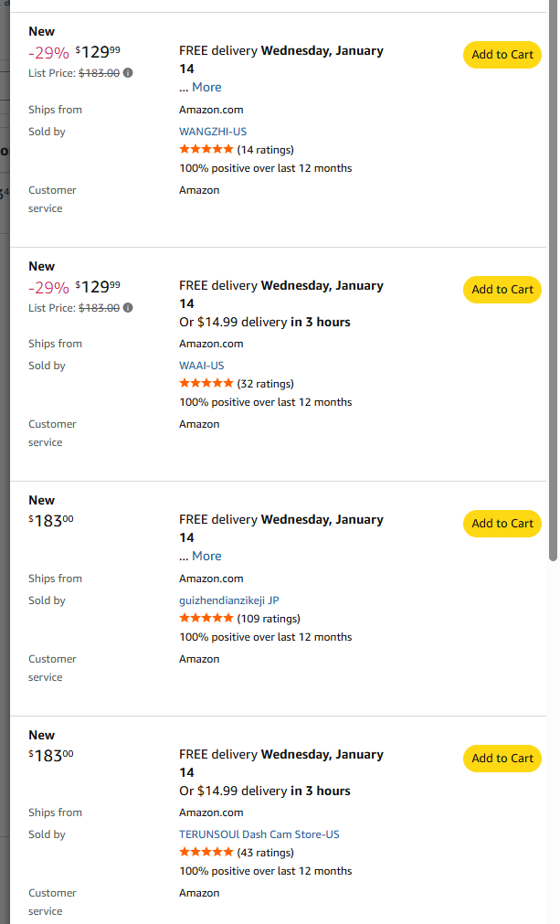This screenshot has height=924, width=560.
Task: Open guizhendianzikeji JP seller link
Action: click(228, 600)
